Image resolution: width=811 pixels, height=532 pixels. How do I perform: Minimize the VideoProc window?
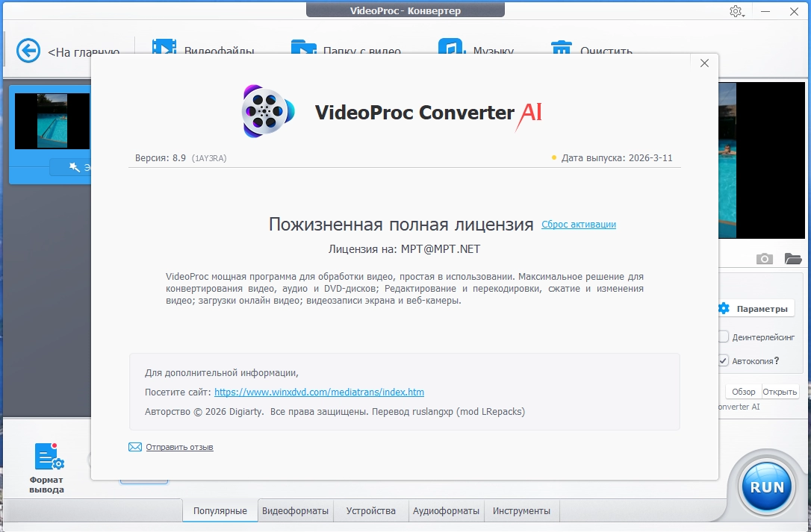pos(765,11)
